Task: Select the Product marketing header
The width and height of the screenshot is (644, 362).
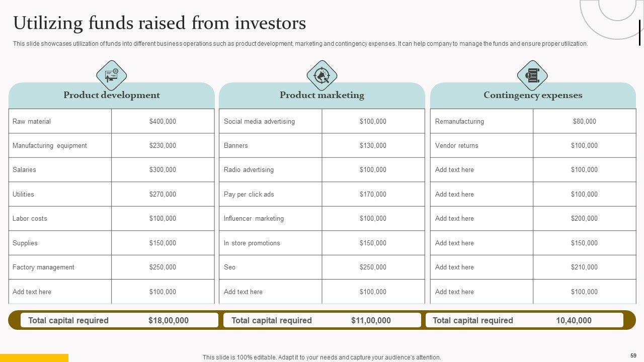Action: coord(322,95)
